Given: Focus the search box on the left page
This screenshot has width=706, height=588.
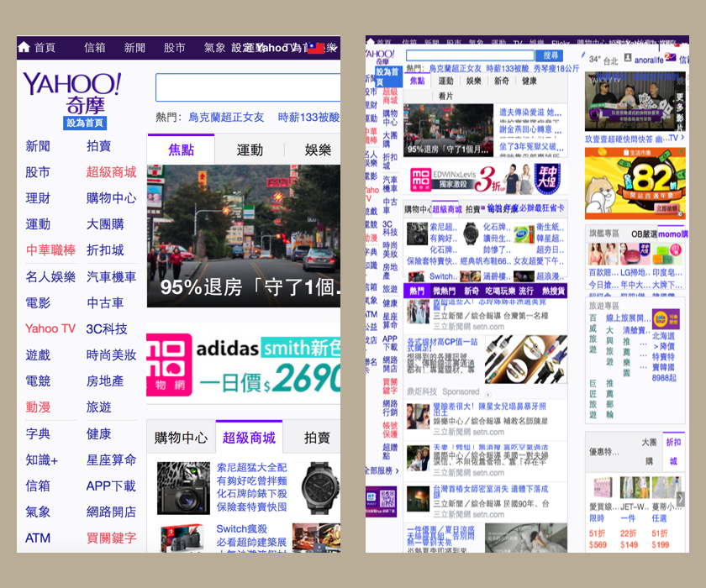Looking at the screenshot, I should [x=248, y=87].
